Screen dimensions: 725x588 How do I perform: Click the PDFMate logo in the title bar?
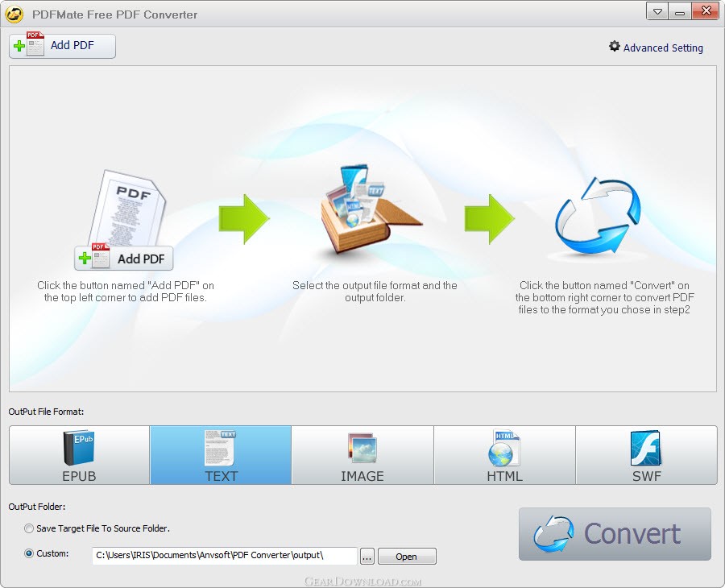(x=14, y=13)
